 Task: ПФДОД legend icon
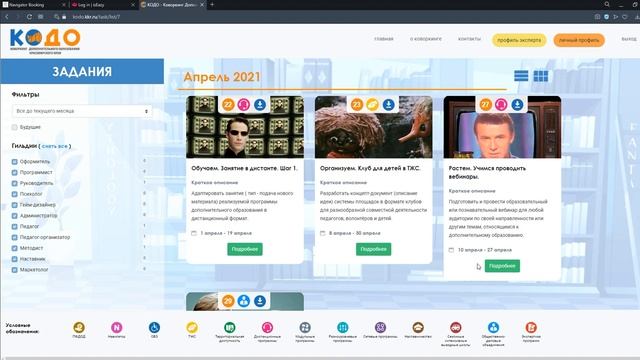click(x=79, y=327)
